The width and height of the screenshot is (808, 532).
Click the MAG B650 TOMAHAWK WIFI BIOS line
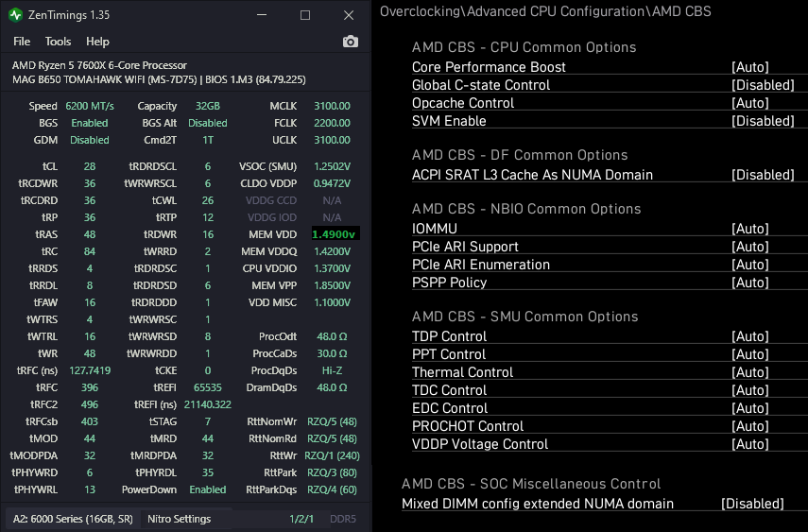[159, 80]
